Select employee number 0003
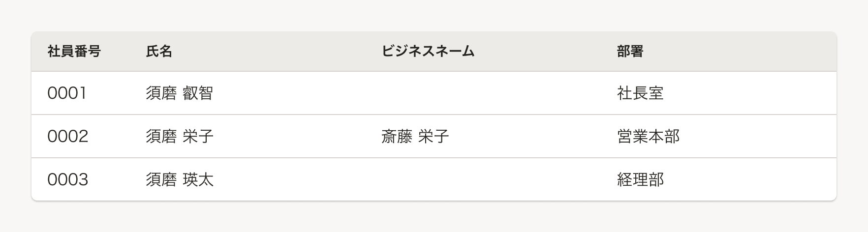The image size is (868, 232). 67,179
